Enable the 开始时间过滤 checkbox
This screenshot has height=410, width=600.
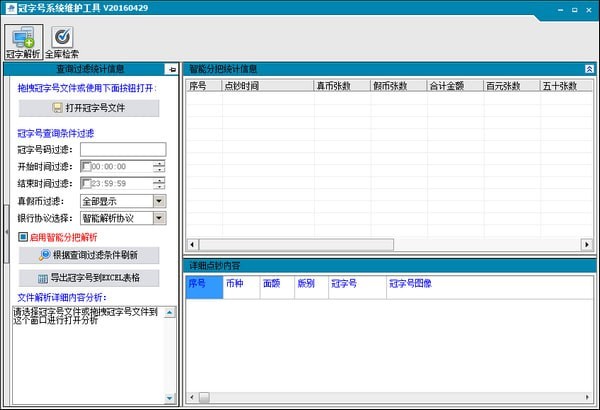[86, 166]
